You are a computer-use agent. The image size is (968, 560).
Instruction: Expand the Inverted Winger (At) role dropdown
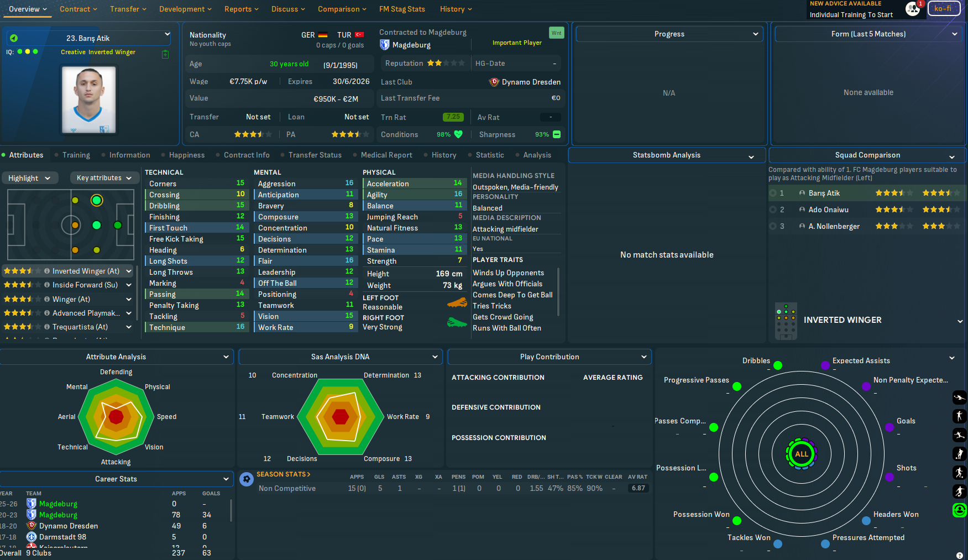[x=129, y=271]
